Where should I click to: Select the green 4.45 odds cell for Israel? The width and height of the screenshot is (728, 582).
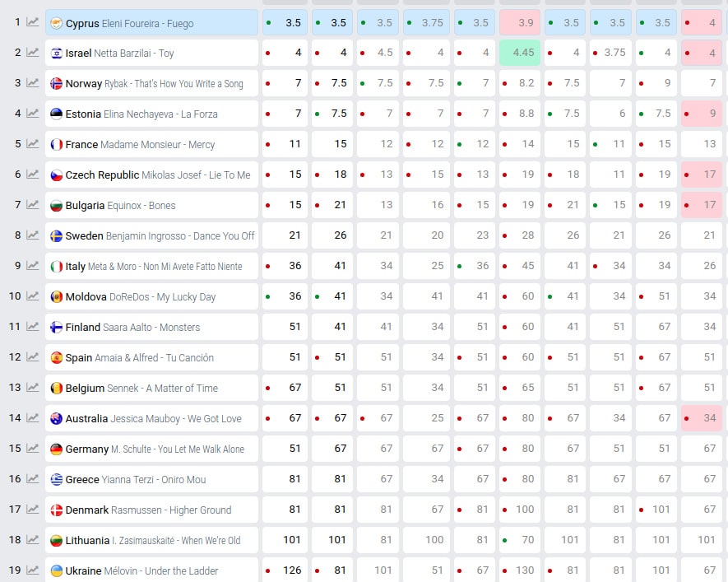[x=520, y=53]
